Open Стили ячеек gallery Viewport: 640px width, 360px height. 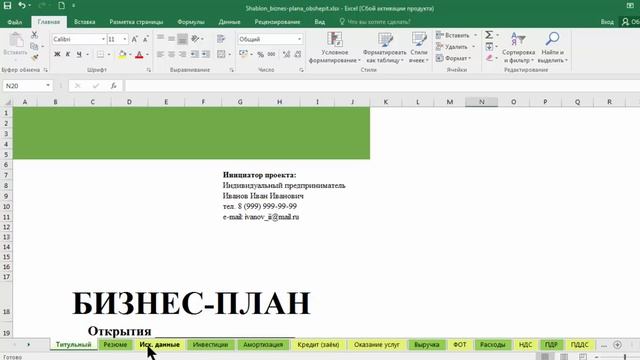point(419,47)
